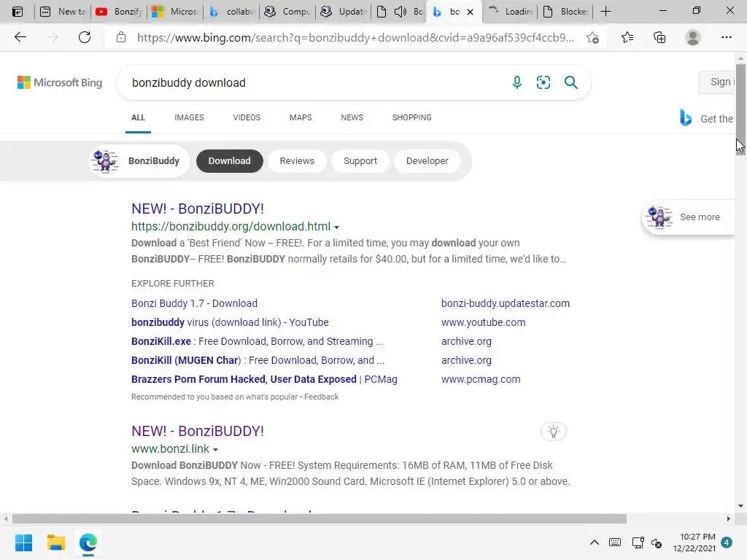
Task: Switch to the Bonzify YouTube browser tab
Action: pyautogui.click(x=119, y=12)
